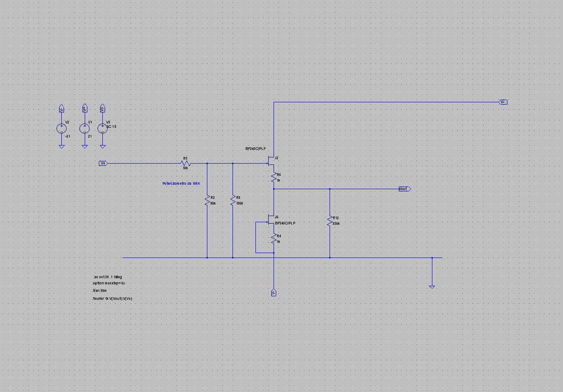Select the net label flag above V1

85,108
